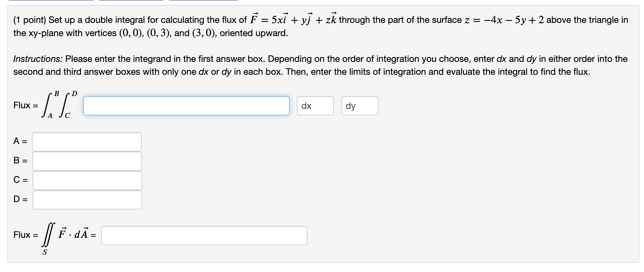Focus the A = limit field
The width and height of the screenshot is (644, 272).
pos(87,142)
